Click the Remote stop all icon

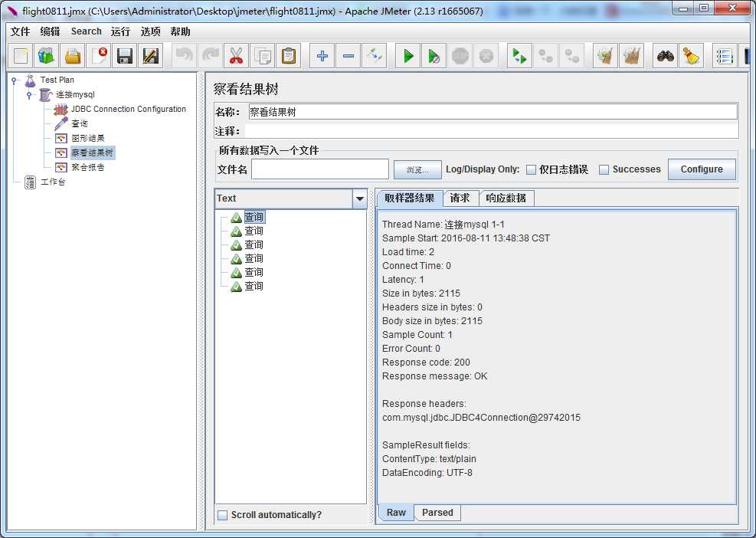pyautogui.click(x=546, y=56)
